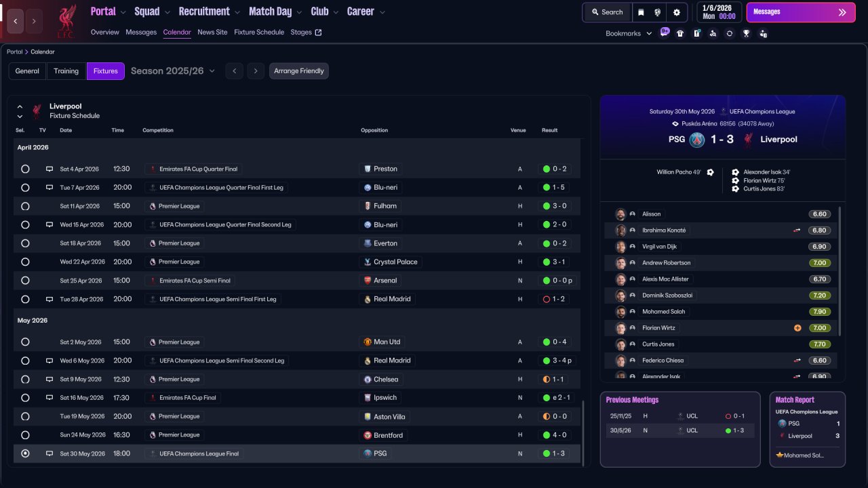
Task: Select the Fixtures tab
Action: pos(106,71)
